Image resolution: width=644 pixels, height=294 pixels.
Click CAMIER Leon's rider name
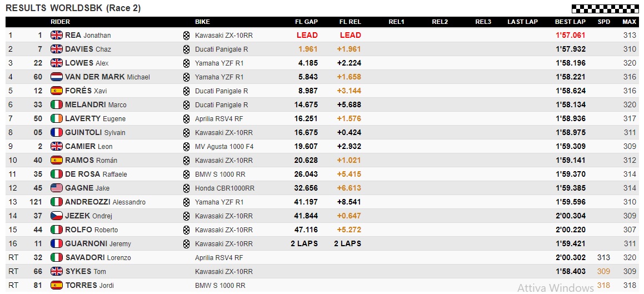(x=88, y=146)
